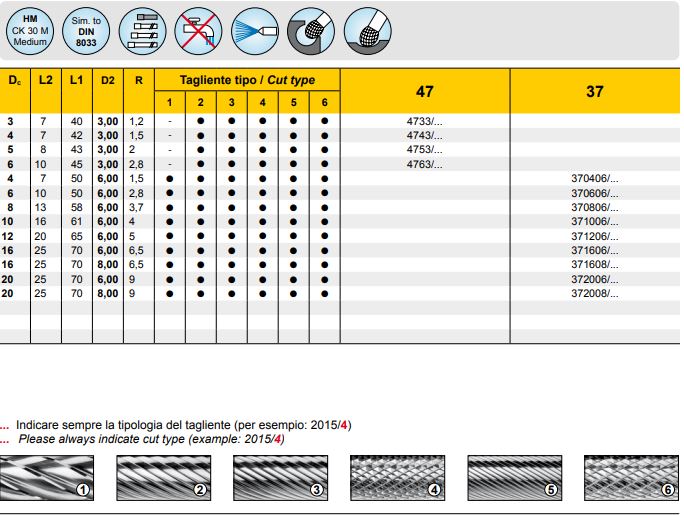Click the burr in curved groove icon
The height and width of the screenshot is (515, 684).
[310, 32]
